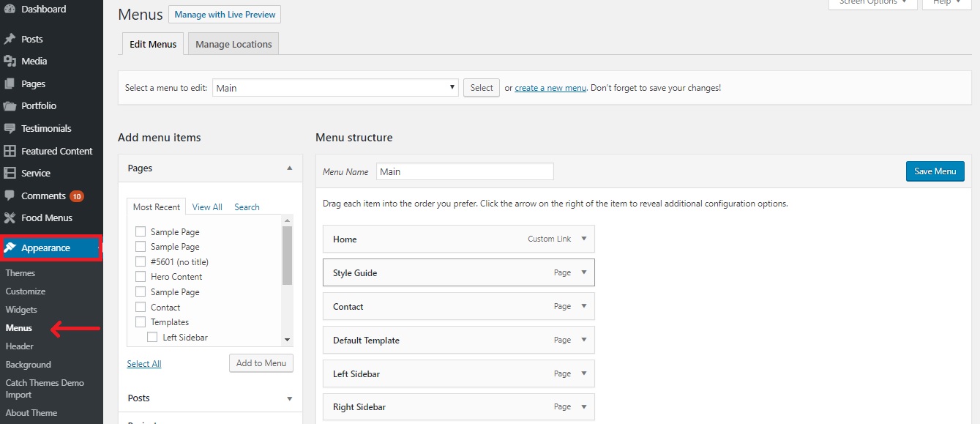Screen dimensions: 980x424
Task: Expand Contact menu item arrow
Action: (x=584, y=306)
